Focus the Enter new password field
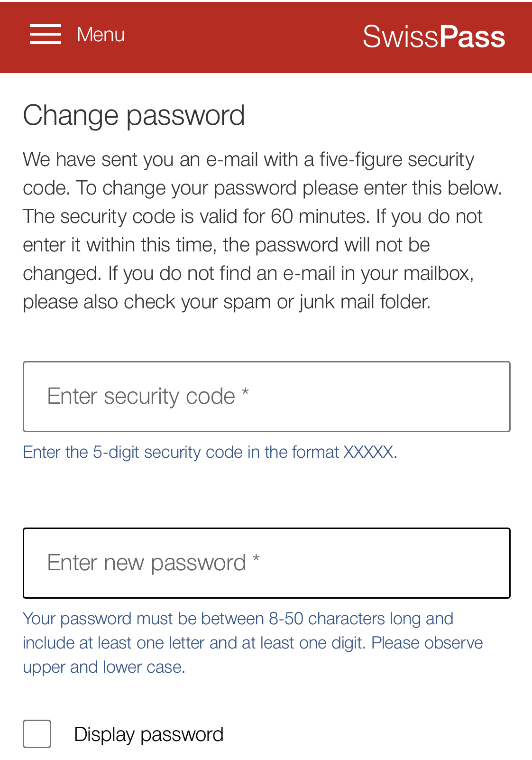 click(x=266, y=563)
